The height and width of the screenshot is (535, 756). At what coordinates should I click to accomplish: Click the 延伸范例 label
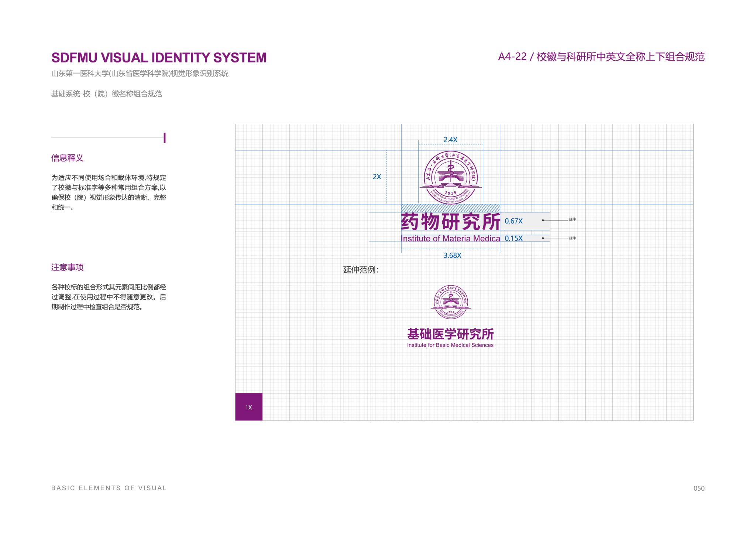pyautogui.click(x=361, y=270)
